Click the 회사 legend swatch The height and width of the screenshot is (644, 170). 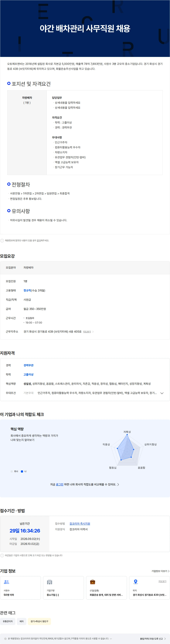tap(12, 471)
